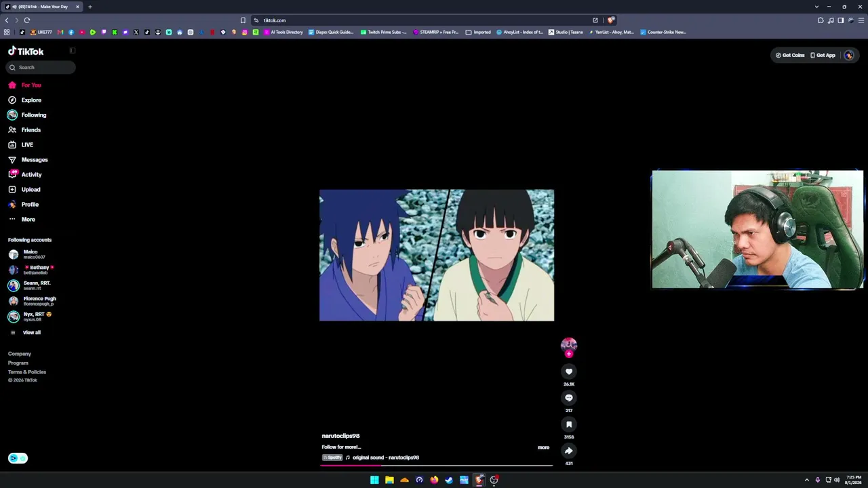Open the tab search dropdown chevron
Image resolution: width=868 pixels, height=488 pixels.
[x=816, y=7]
